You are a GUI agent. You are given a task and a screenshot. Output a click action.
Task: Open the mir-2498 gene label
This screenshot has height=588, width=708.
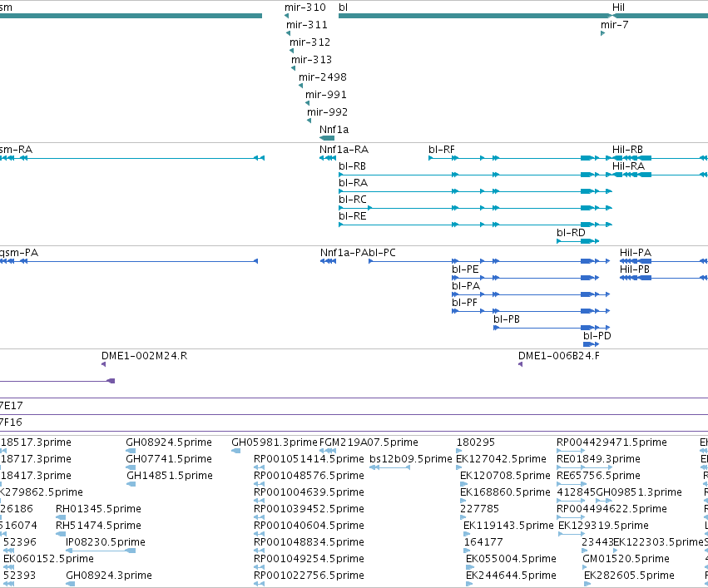pos(323,77)
